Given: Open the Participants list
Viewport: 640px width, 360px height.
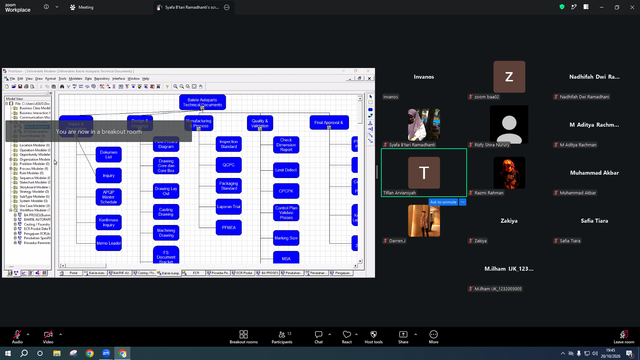Looking at the screenshot, I should (282, 337).
